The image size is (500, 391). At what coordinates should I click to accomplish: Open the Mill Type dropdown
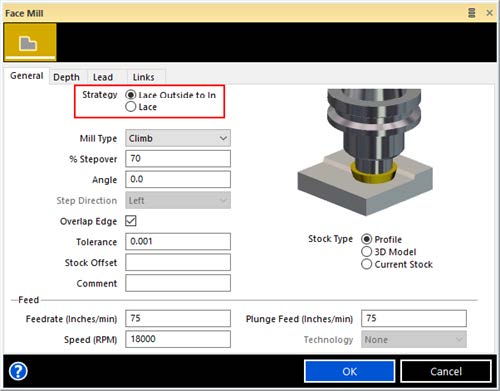[178, 138]
